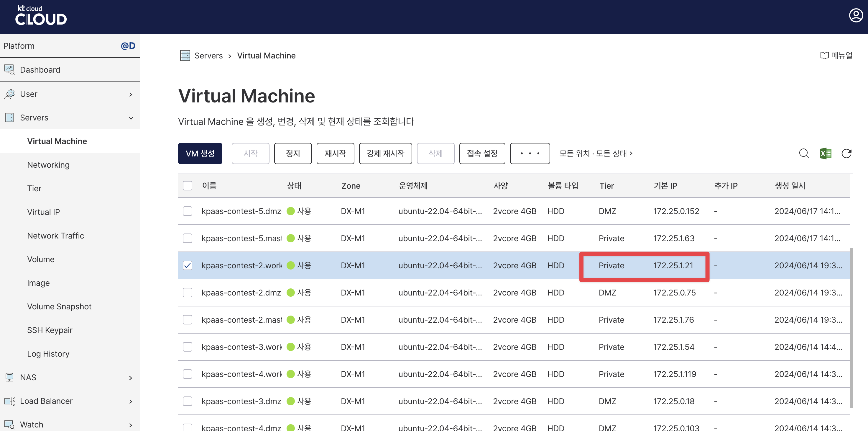Expand the User menu section
The height and width of the screenshot is (431, 868).
coord(131,94)
